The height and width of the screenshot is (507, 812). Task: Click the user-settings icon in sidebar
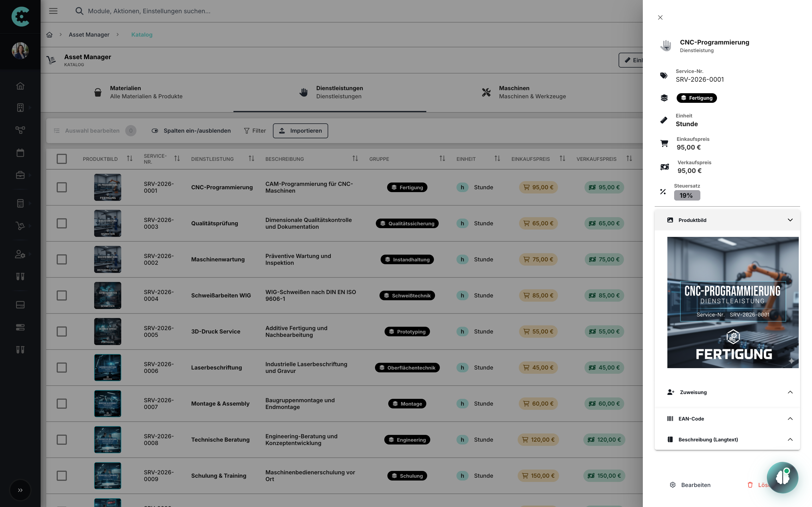(x=20, y=254)
